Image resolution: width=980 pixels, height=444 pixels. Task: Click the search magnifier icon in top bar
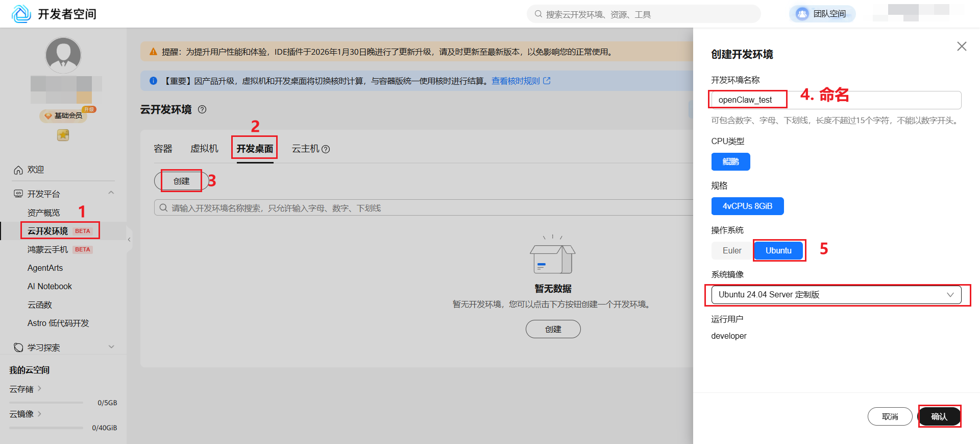pyautogui.click(x=538, y=14)
